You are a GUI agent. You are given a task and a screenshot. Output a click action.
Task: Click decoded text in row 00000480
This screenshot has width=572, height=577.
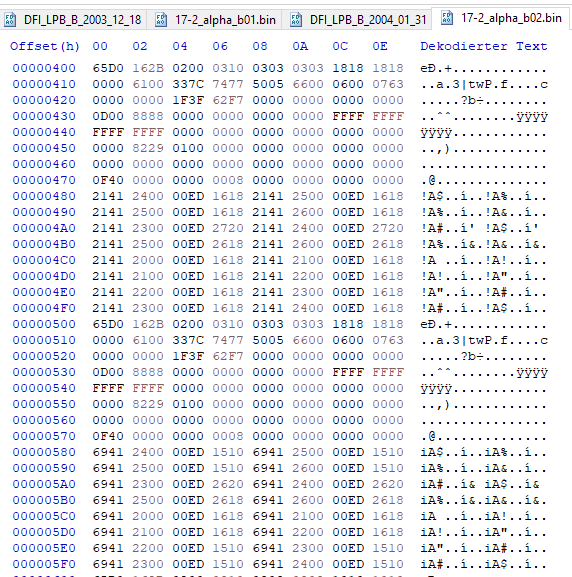pos(484,196)
